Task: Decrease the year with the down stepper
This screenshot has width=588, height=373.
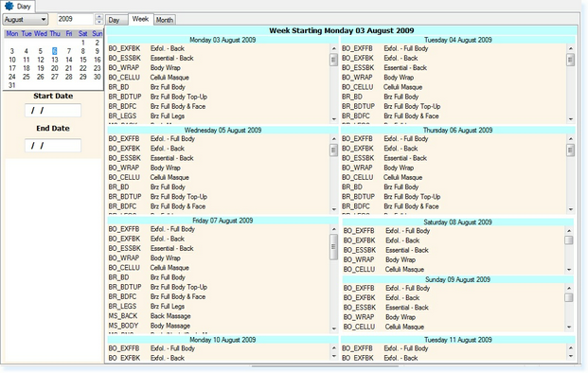Action: (x=99, y=22)
